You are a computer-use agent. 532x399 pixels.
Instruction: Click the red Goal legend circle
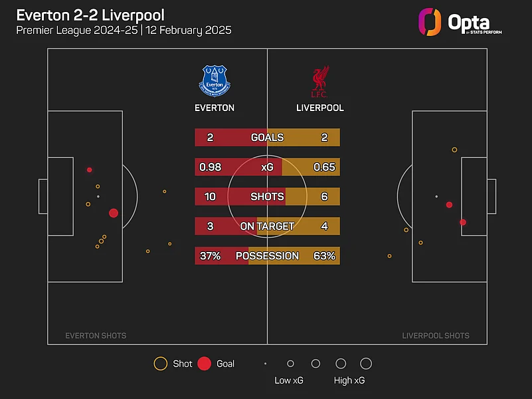pyautogui.click(x=205, y=364)
